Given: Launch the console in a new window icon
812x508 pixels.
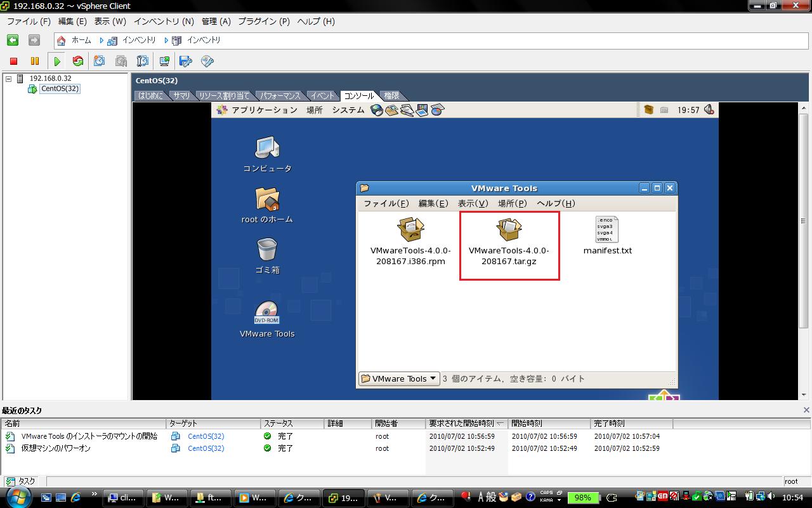Looking at the screenshot, I should (x=164, y=61).
